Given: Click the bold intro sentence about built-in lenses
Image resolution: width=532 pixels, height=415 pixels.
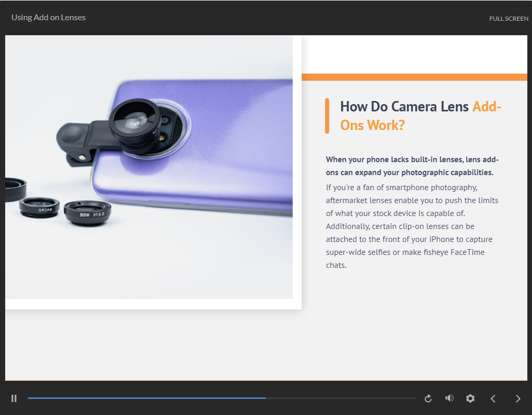Looking at the screenshot, I should click(x=412, y=166).
